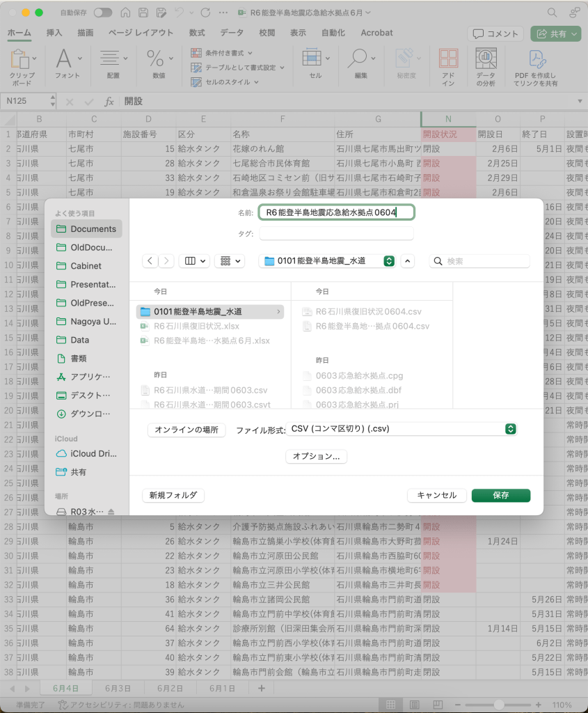The image size is (588, 713).
Task: Click the 保存 (Save) button
Action: point(500,495)
